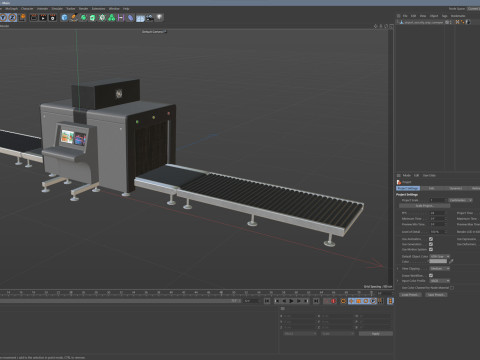Click the color picker eyedropper icon
The image size is (480, 360).
[451, 262]
